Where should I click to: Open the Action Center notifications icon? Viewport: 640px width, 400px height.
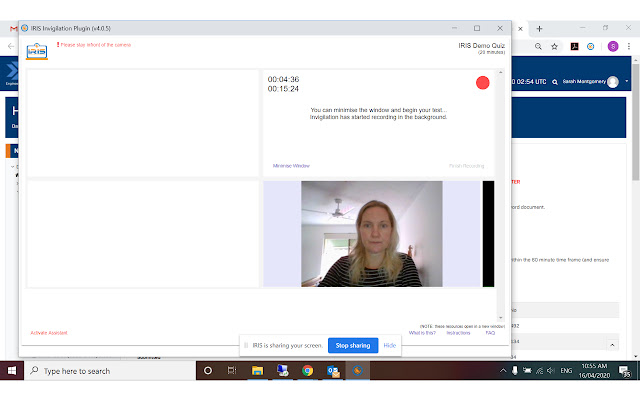click(x=625, y=371)
